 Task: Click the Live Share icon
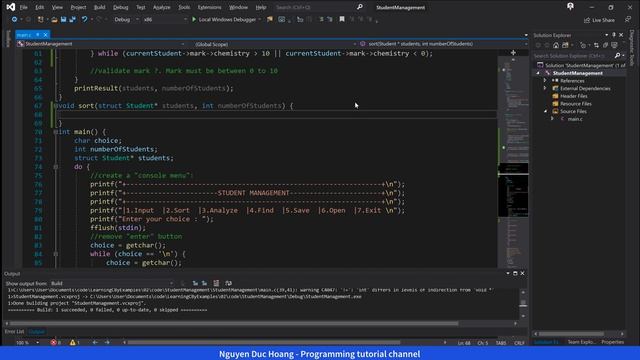coord(587,20)
